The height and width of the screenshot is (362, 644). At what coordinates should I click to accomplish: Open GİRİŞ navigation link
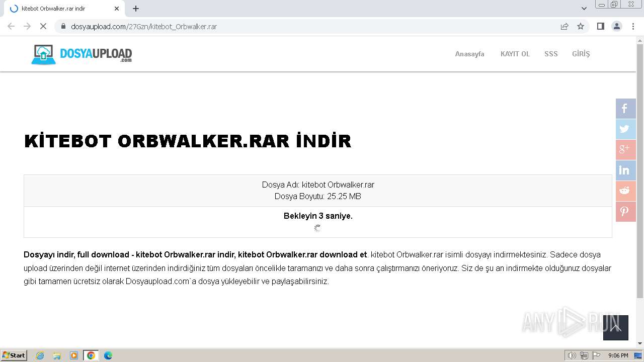pyautogui.click(x=581, y=54)
